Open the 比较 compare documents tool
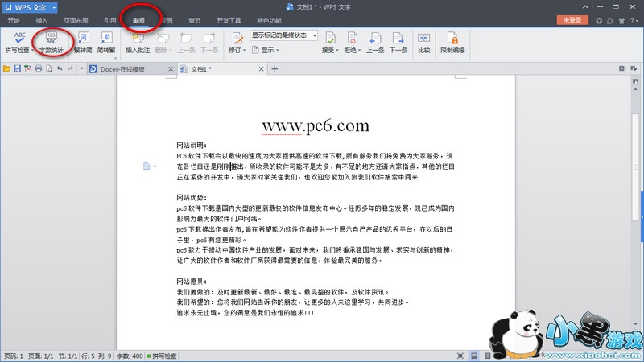 [x=423, y=43]
